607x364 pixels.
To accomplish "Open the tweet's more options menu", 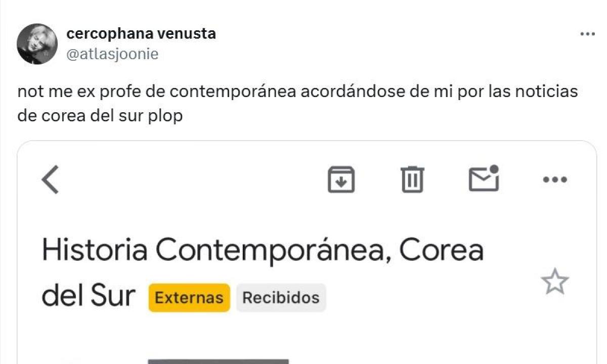I will pyautogui.click(x=587, y=34).
